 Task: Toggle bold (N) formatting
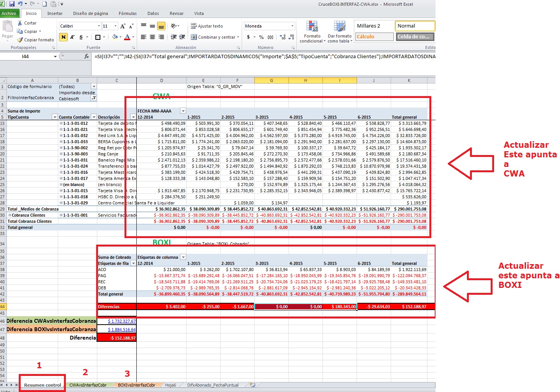(64, 37)
